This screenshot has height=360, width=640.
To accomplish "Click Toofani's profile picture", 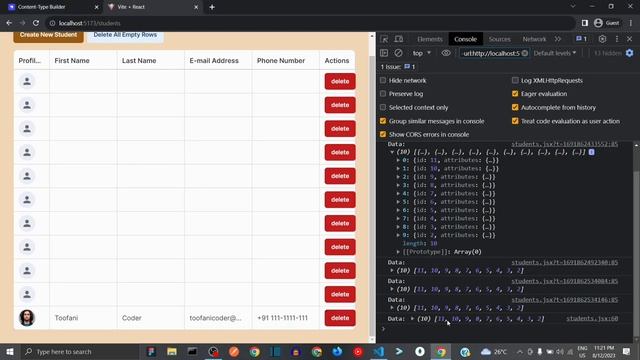I will [27, 318].
